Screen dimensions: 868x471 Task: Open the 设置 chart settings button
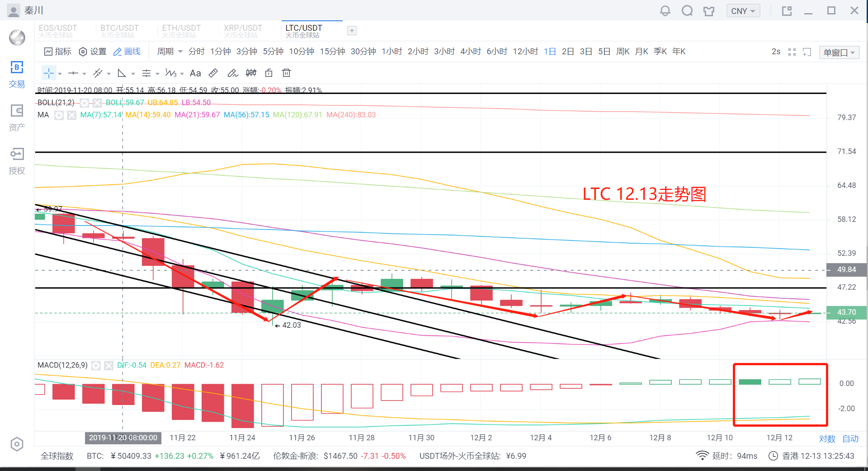(93, 52)
